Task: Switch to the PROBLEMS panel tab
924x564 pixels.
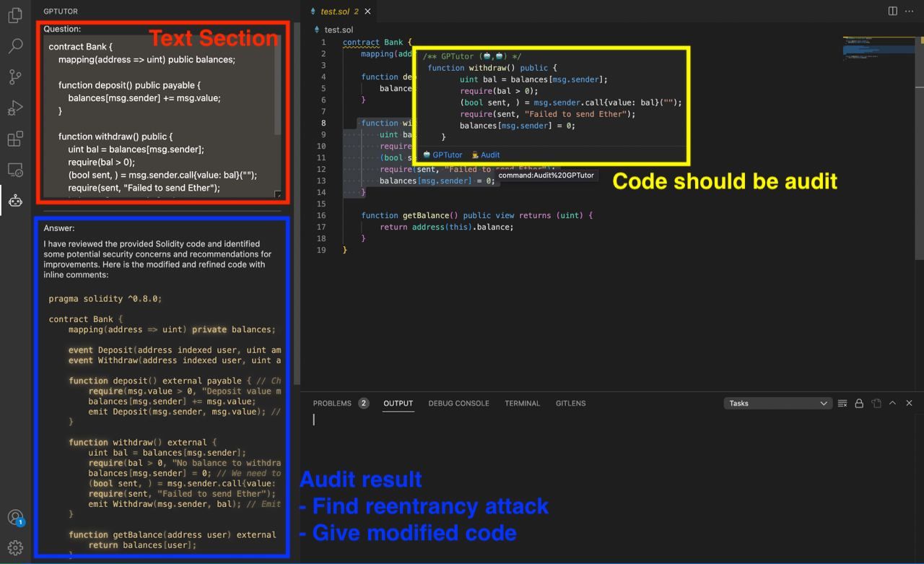Action: click(x=332, y=403)
